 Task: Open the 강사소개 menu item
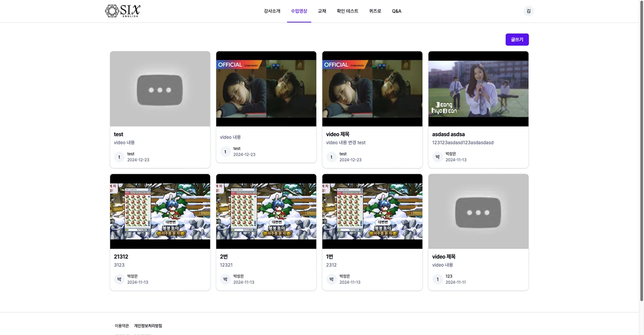[x=272, y=11]
